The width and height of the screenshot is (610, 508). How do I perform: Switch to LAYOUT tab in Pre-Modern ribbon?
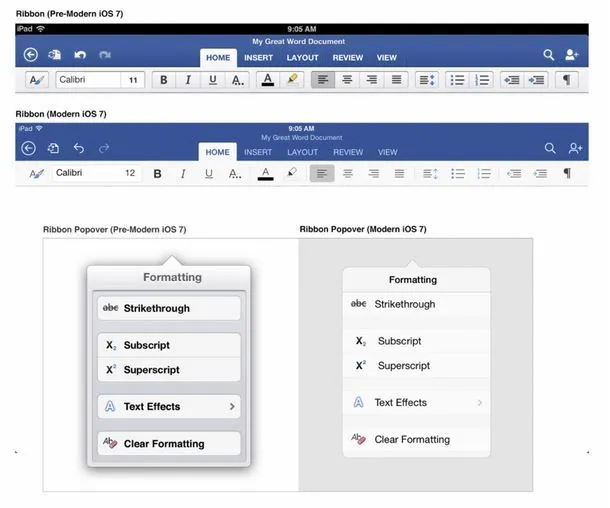point(302,58)
